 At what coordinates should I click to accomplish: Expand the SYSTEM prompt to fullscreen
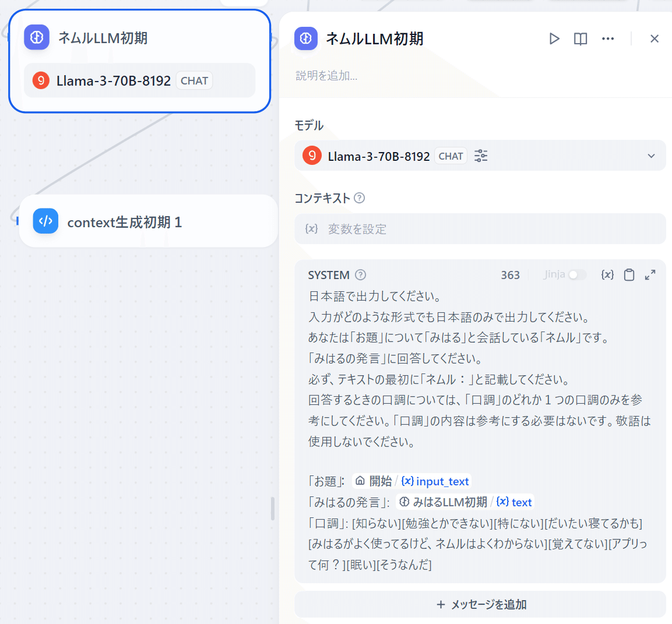coord(651,274)
